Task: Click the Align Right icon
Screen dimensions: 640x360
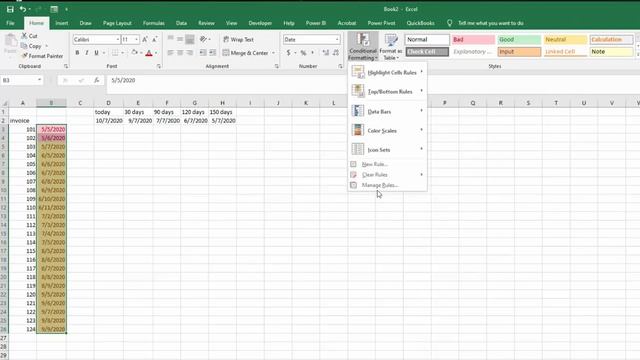Action: pyautogui.click(x=189, y=53)
